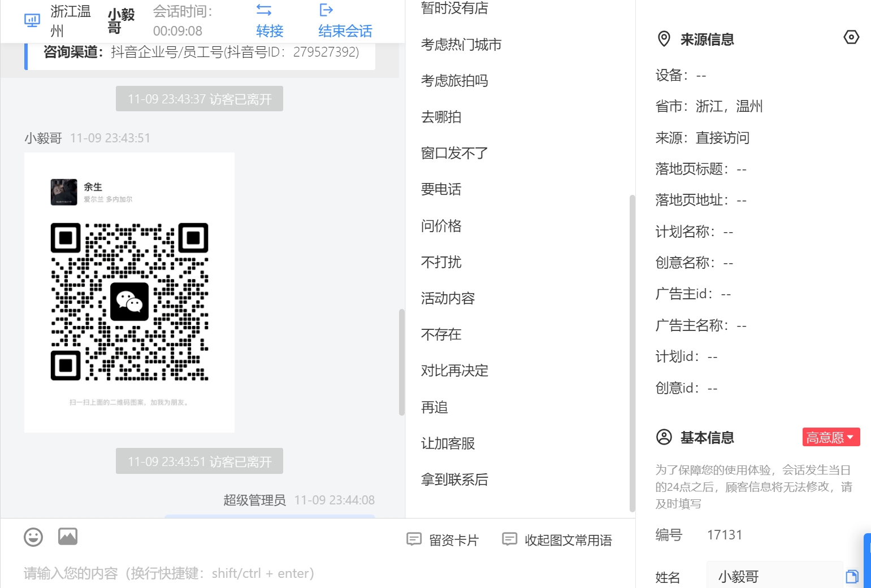This screenshot has width=871, height=588.
Task: Click the 广告主名称 row
Action: 701,325
